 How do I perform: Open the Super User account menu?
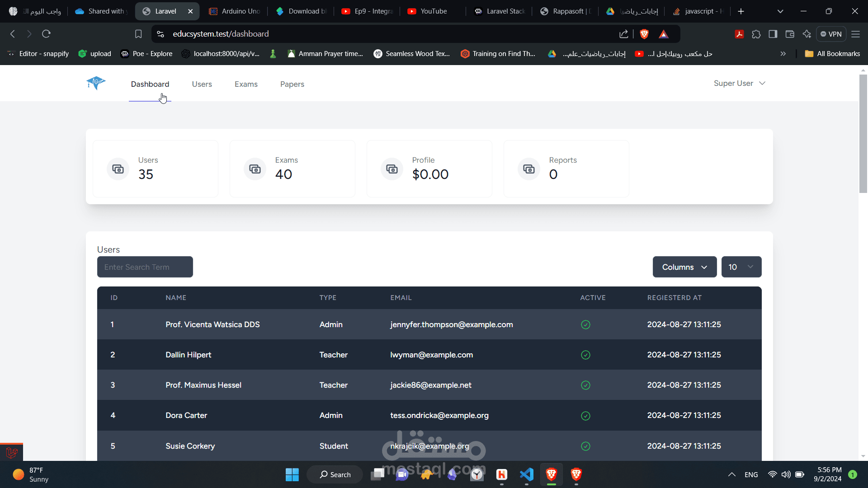coord(739,83)
